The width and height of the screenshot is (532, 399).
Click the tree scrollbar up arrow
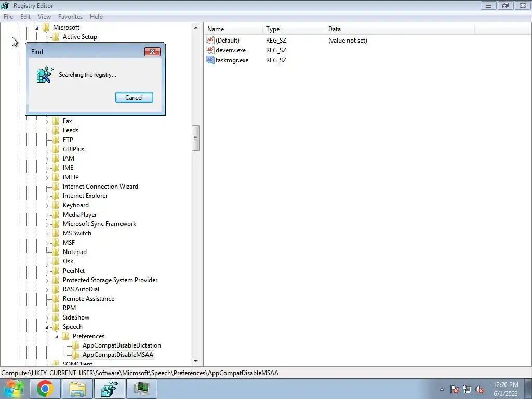196,27
